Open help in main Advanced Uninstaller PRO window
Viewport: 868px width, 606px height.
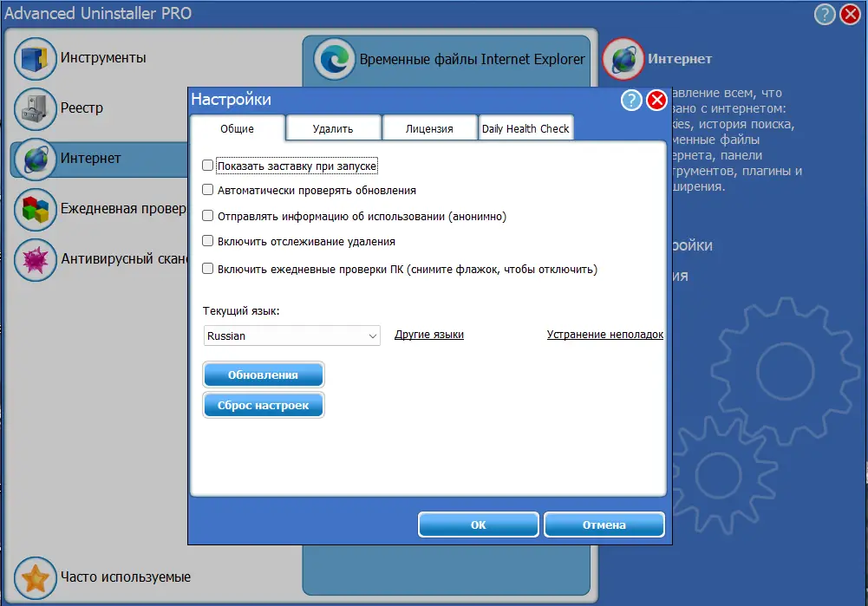[x=825, y=14]
